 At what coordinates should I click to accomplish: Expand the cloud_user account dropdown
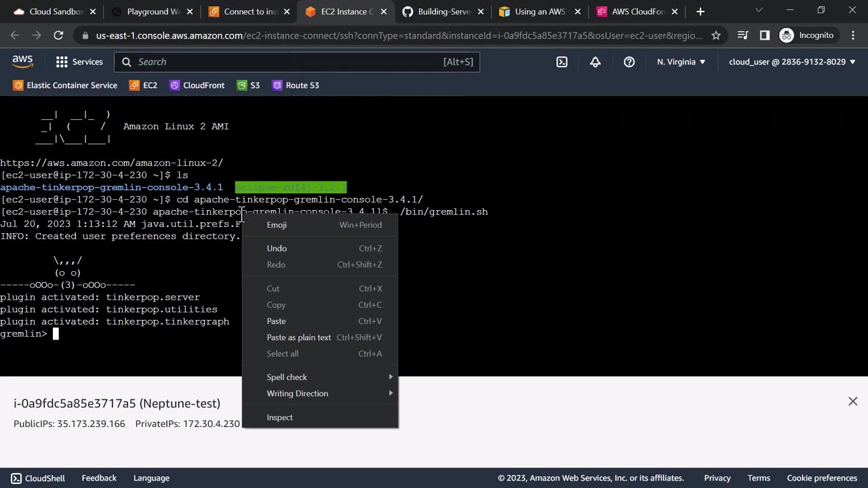click(791, 62)
